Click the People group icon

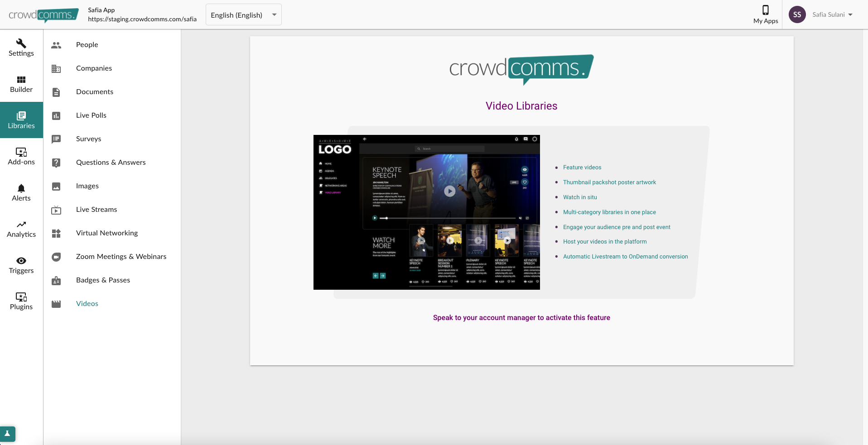56,45
